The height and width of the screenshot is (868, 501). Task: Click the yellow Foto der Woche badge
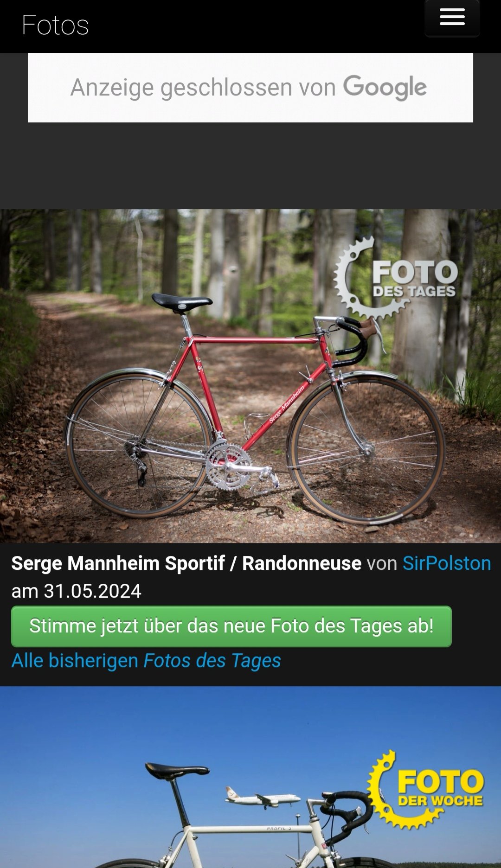(426, 789)
